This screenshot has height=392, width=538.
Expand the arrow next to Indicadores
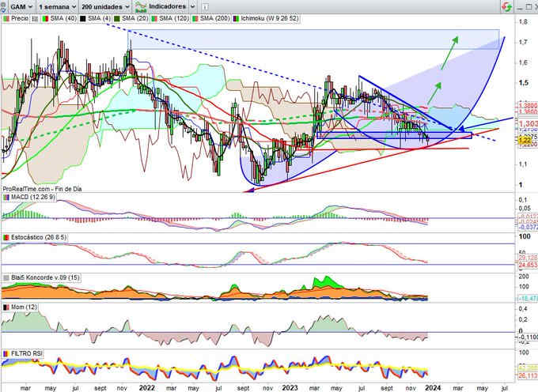pyautogui.click(x=192, y=6)
